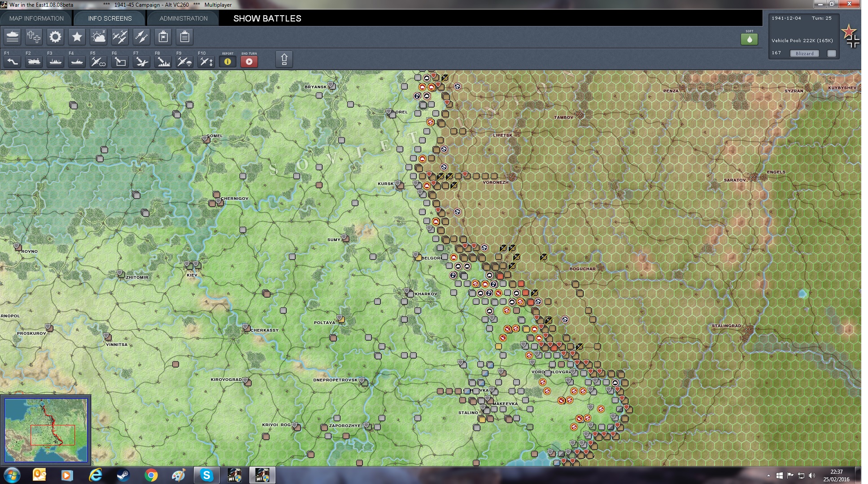Click the Boguchar town label on map
This screenshot has height=484, width=868.
[x=582, y=269]
